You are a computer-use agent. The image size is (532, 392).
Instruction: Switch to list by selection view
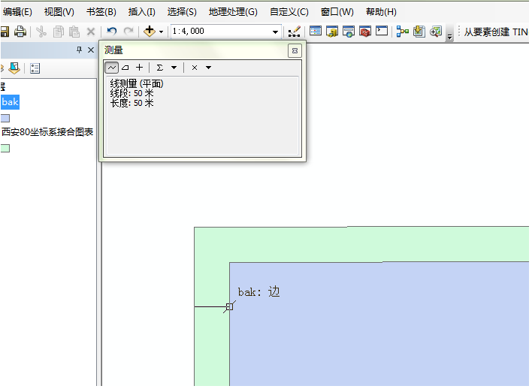tap(35, 68)
